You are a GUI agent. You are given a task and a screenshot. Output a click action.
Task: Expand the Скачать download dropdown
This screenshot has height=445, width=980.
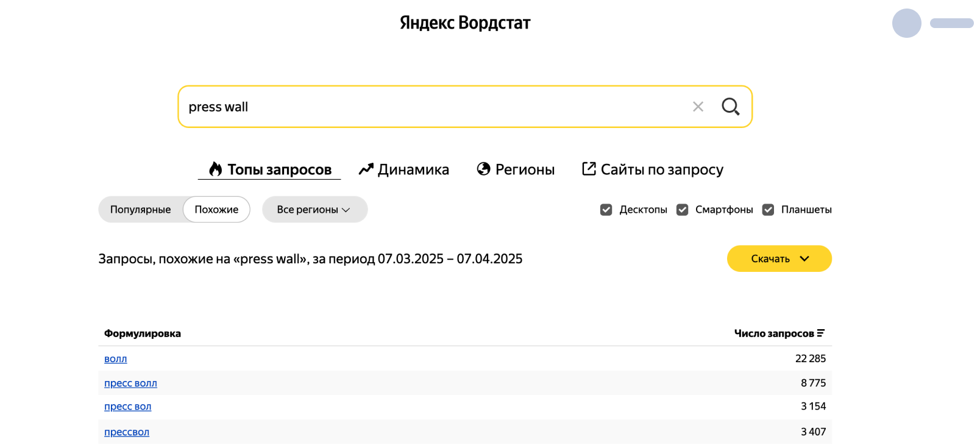[x=779, y=258]
